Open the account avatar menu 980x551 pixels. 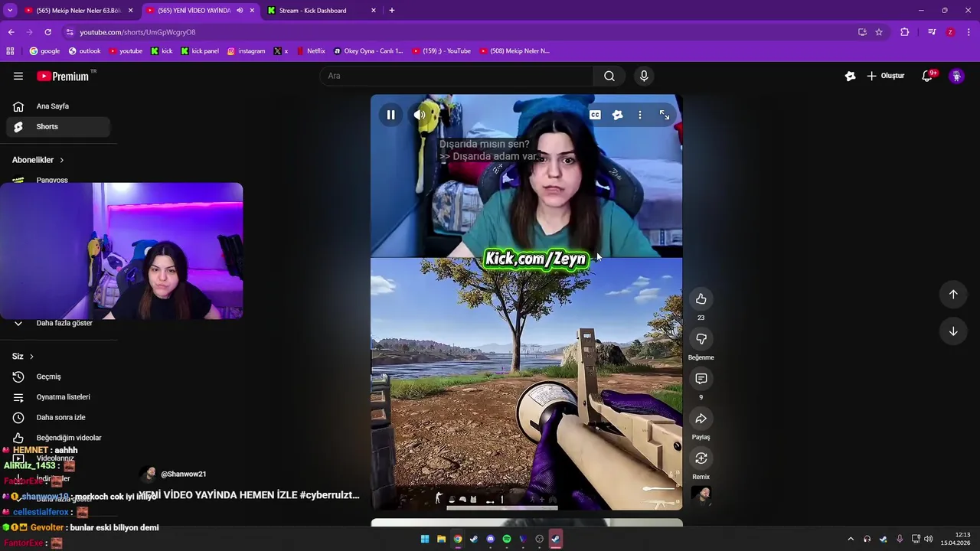click(956, 76)
